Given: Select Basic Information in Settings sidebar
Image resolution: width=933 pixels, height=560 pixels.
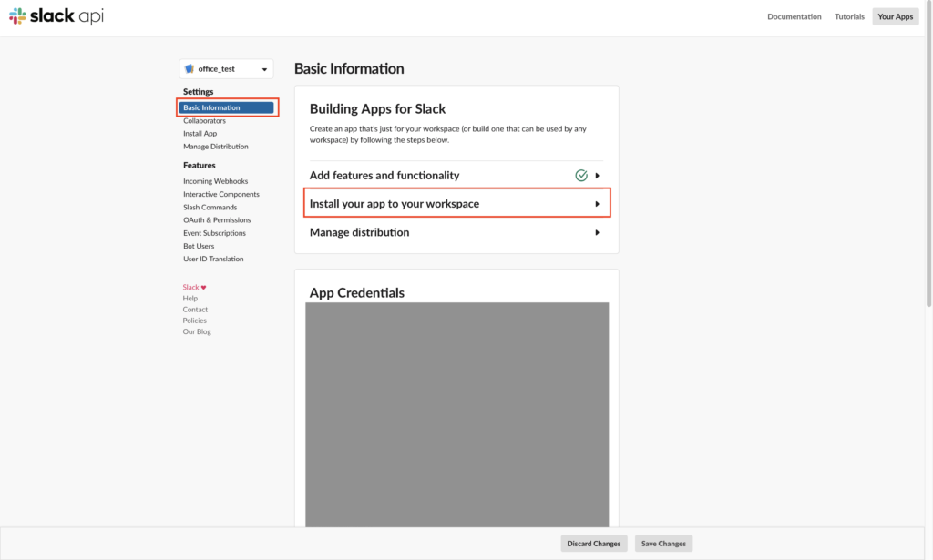Looking at the screenshot, I should 226,107.
